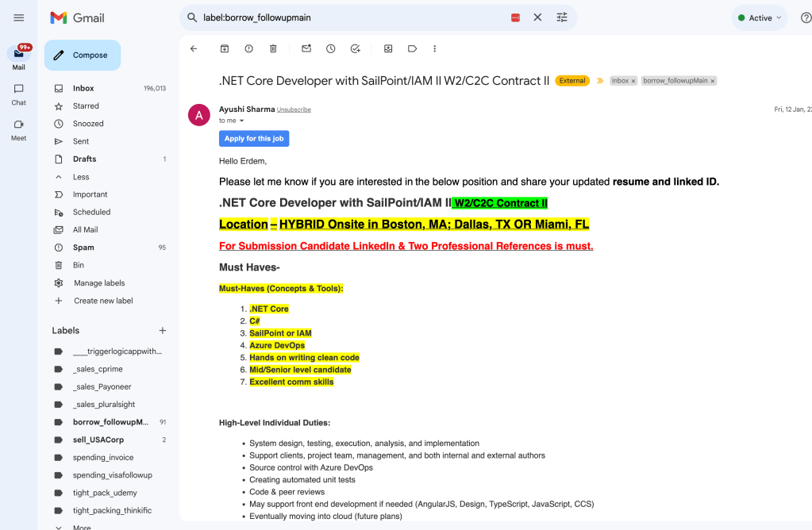The width and height of the screenshot is (812, 530).
Task: Move email to another folder icon
Action: pos(388,48)
